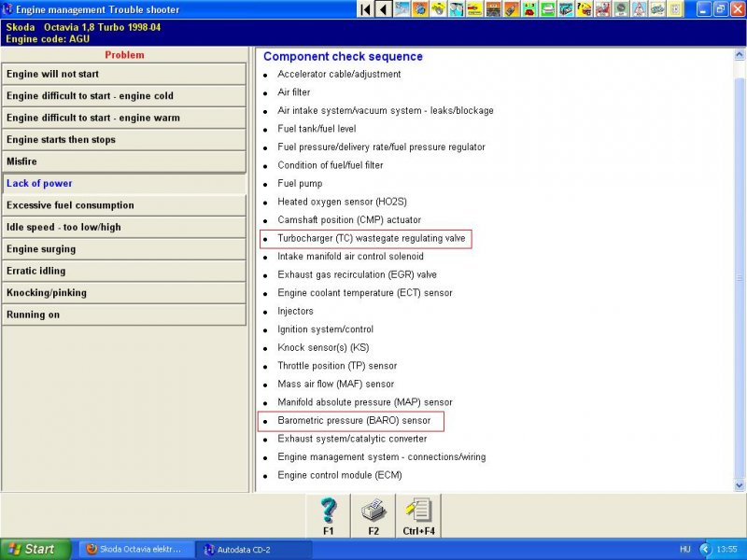Open help with the F1 question mark icon
The width and height of the screenshot is (747, 560).
click(329, 516)
